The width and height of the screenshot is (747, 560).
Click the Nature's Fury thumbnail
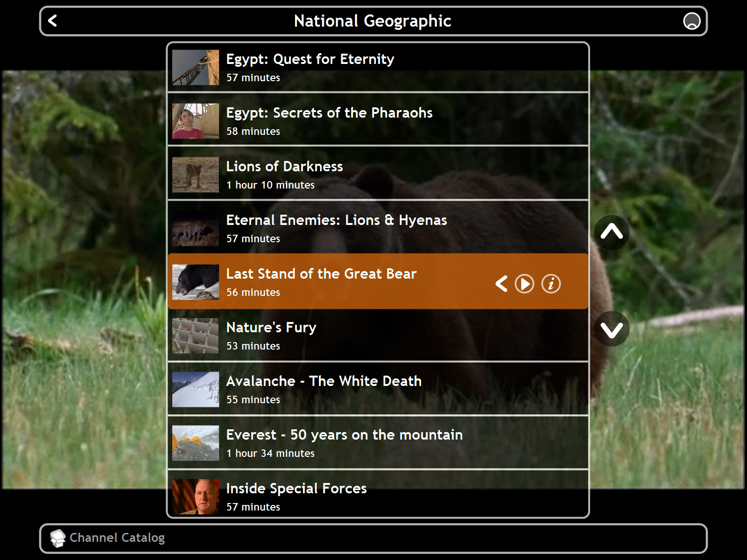pyautogui.click(x=196, y=336)
